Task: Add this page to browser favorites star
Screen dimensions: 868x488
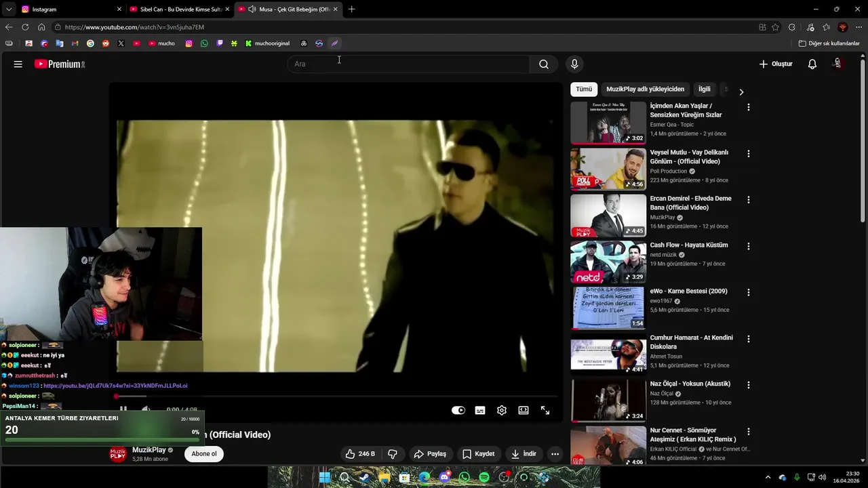Action: (775, 27)
